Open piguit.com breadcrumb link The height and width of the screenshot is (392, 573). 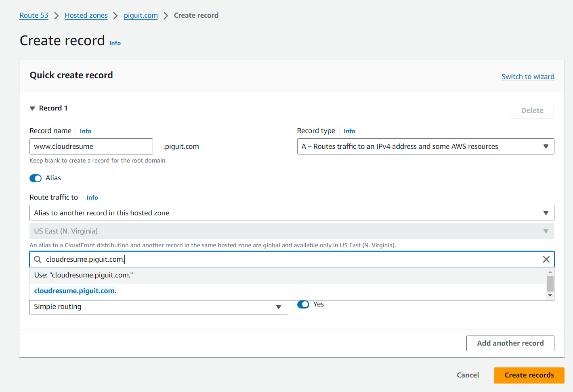141,15
